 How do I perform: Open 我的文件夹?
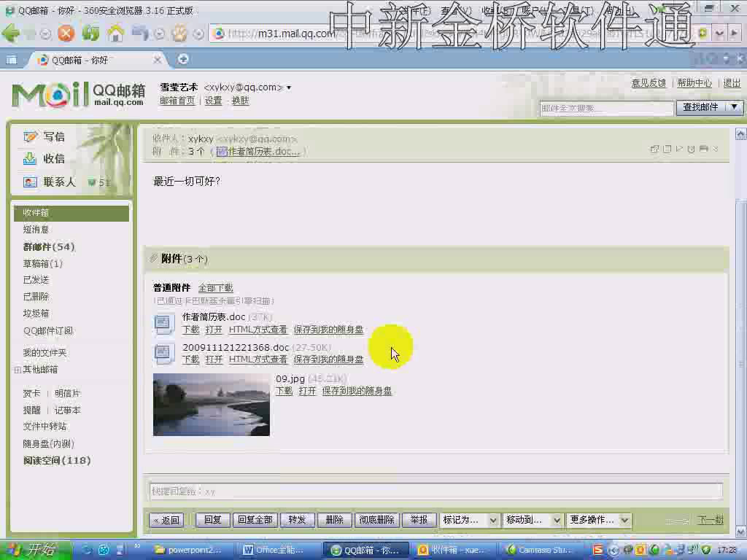(44, 353)
